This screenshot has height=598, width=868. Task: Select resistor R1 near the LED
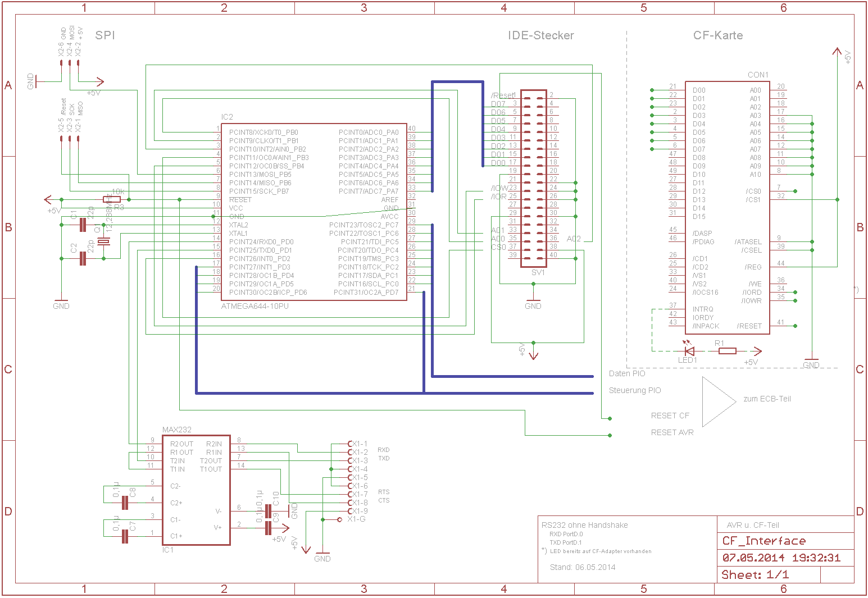click(728, 351)
